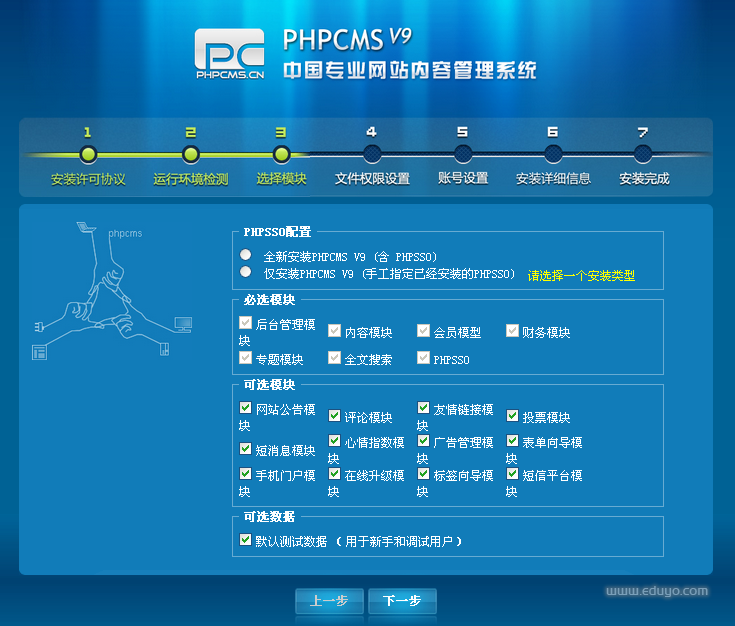Viewport: 735px width, 626px height.
Task: Select step 3 circle 选择模块
Action: click(x=281, y=154)
